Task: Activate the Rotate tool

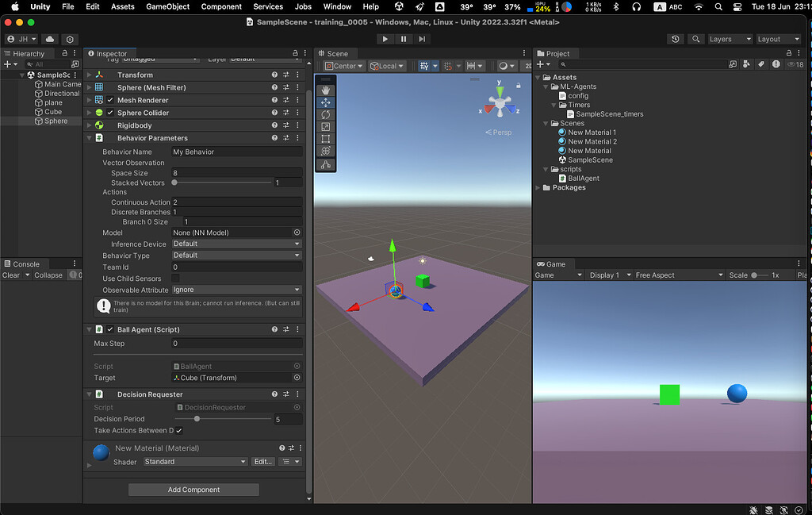Action: coord(326,114)
